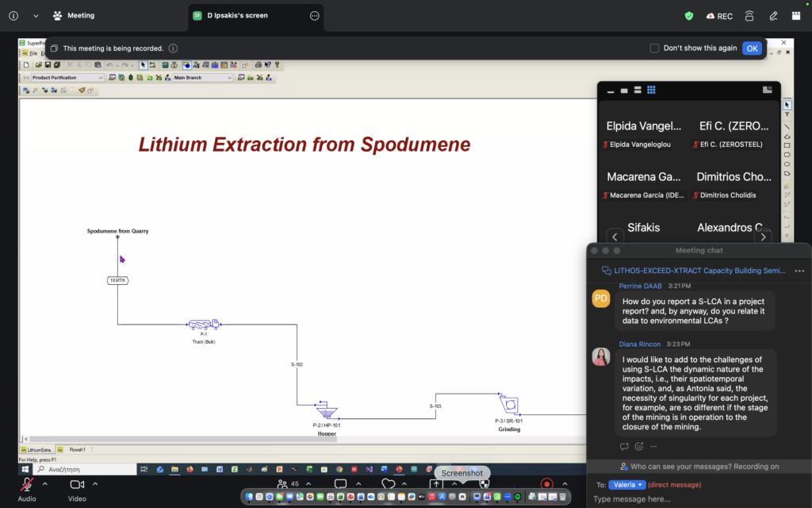Switch participants panel to grid view
Viewport: 812px width, 508px height.
pyautogui.click(x=651, y=90)
